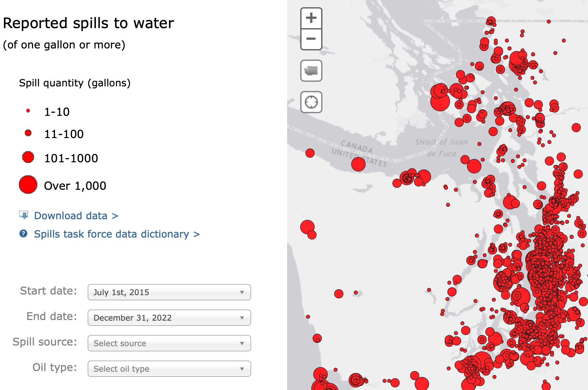Click the spill marker west of border label
This screenshot has width=588, height=390.
310,153
